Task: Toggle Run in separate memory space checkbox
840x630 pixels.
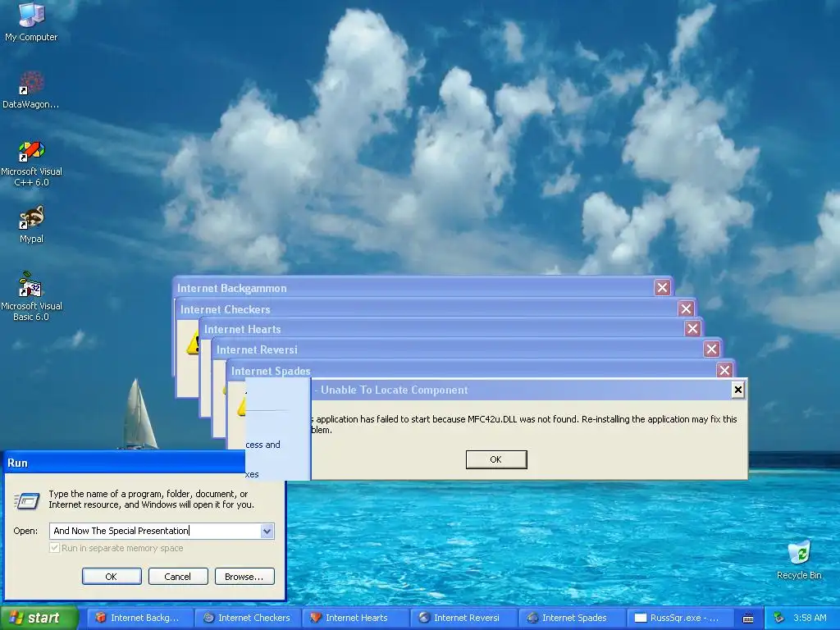Action: [54, 548]
